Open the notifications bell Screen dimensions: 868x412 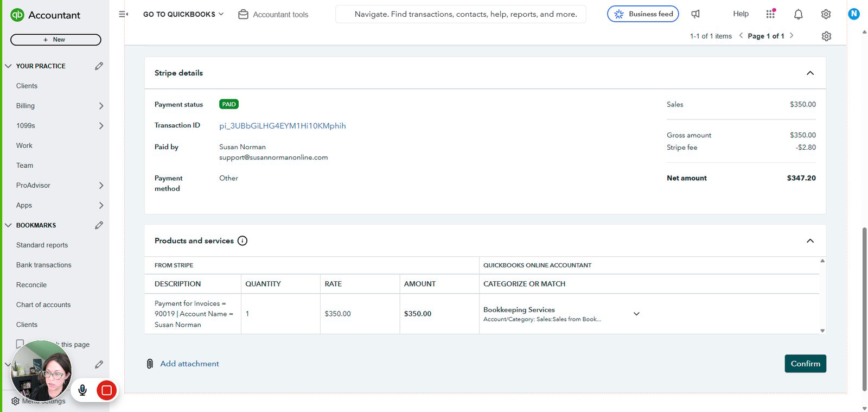(798, 14)
